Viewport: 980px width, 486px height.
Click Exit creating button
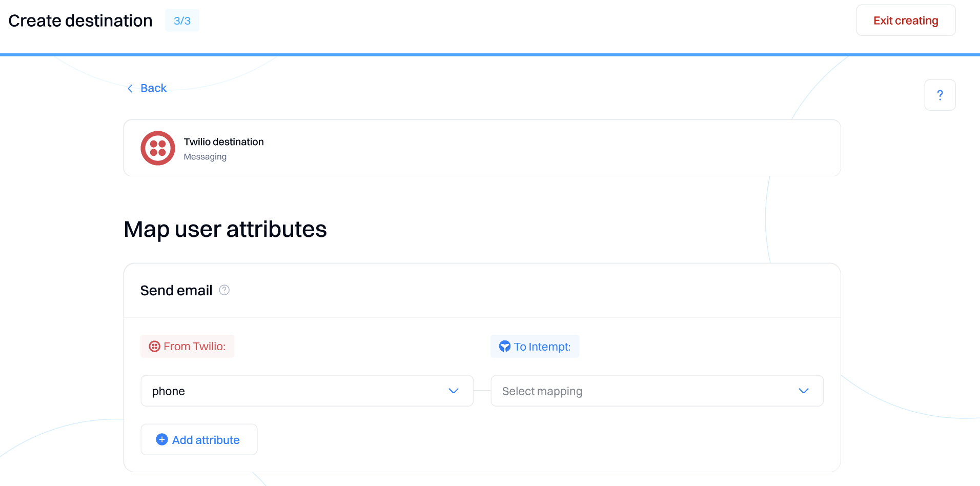pyautogui.click(x=906, y=21)
